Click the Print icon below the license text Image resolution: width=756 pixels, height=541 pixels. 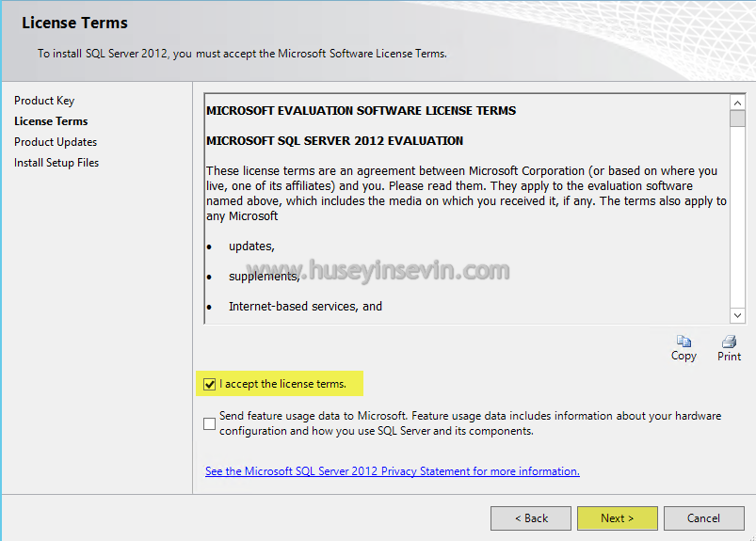(x=729, y=342)
